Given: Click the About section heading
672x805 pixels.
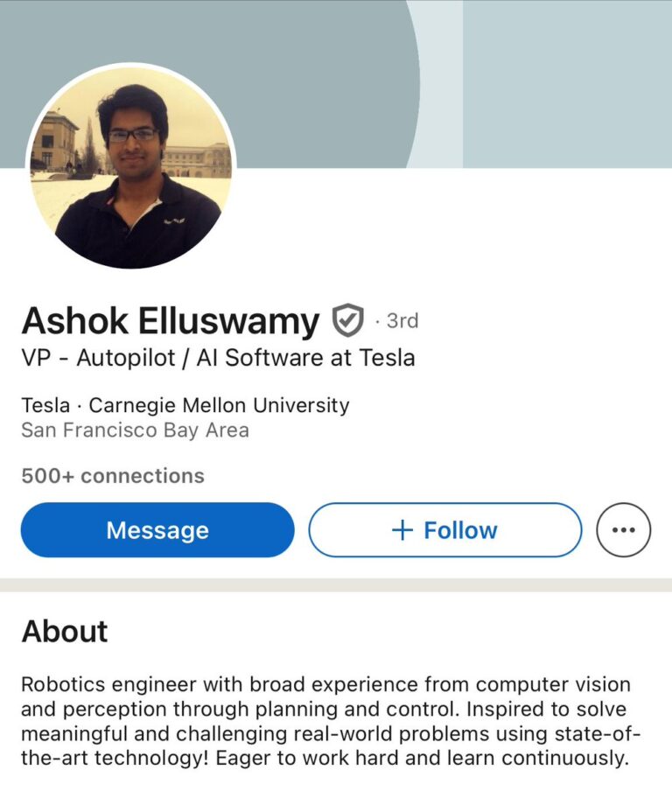Looking at the screenshot, I should [x=64, y=632].
